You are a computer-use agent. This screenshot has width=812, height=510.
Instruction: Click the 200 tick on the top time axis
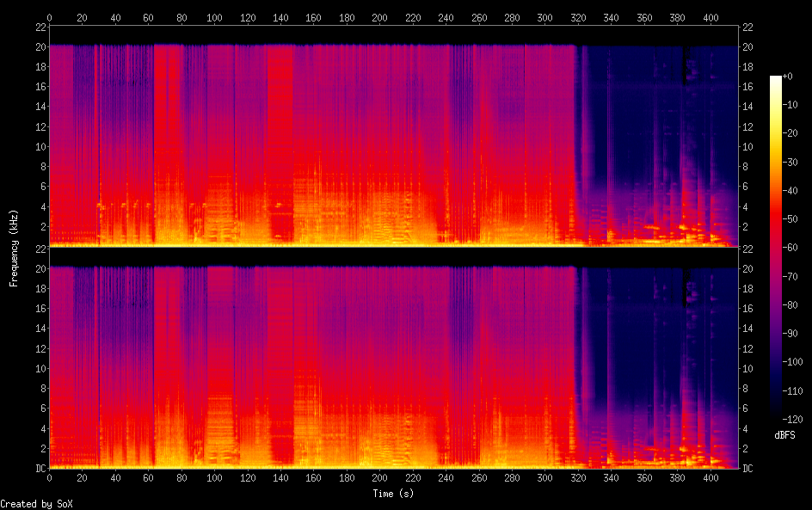click(379, 17)
